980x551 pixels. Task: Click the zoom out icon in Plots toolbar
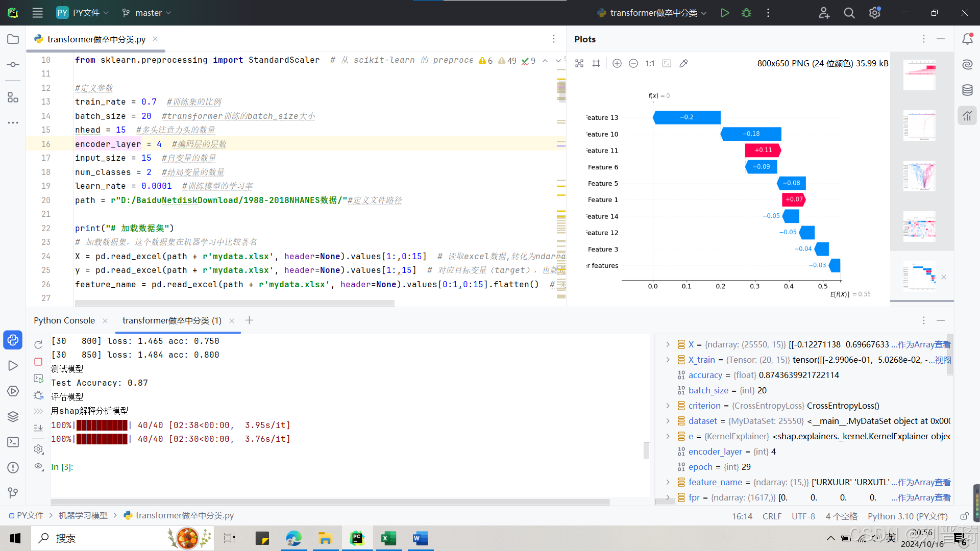633,63
